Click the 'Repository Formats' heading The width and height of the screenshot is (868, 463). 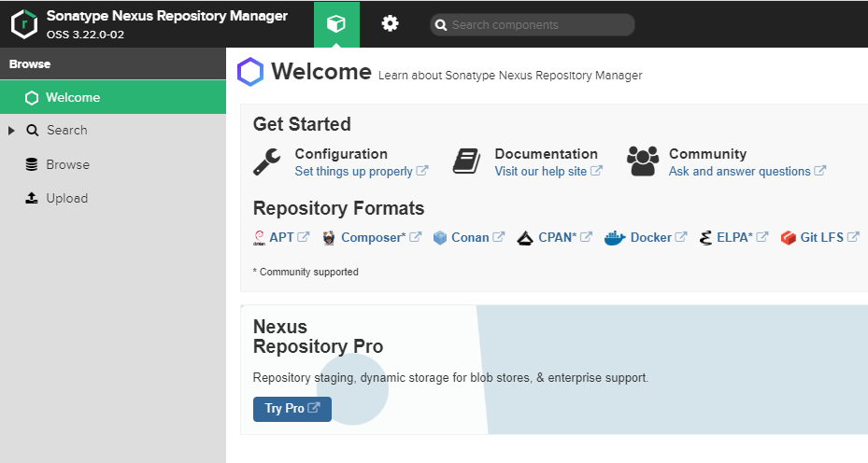[339, 208]
